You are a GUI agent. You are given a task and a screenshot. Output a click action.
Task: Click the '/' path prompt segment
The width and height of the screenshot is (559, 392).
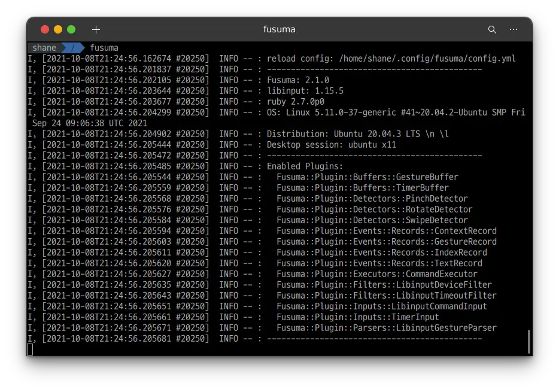pyautogui.click(x=73, y=48)
